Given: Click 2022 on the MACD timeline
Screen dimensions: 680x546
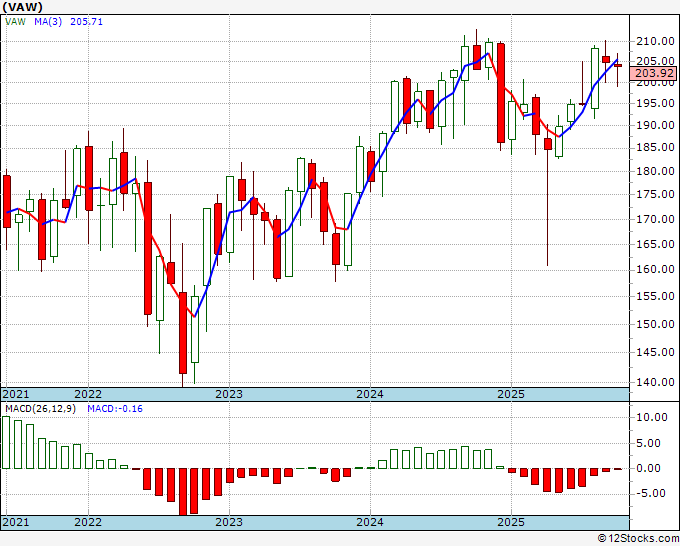Looking at the screenshot, I should [x=88, y=522].
